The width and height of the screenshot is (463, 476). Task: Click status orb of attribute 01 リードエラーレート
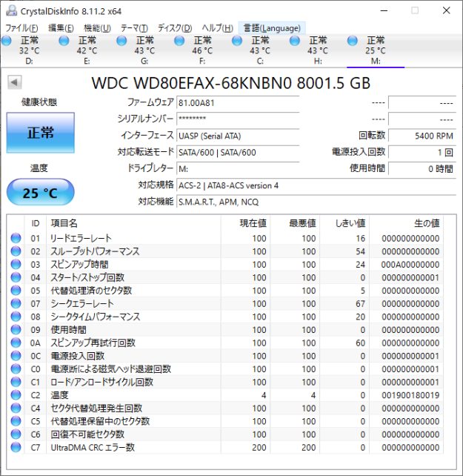pos(16,238)
